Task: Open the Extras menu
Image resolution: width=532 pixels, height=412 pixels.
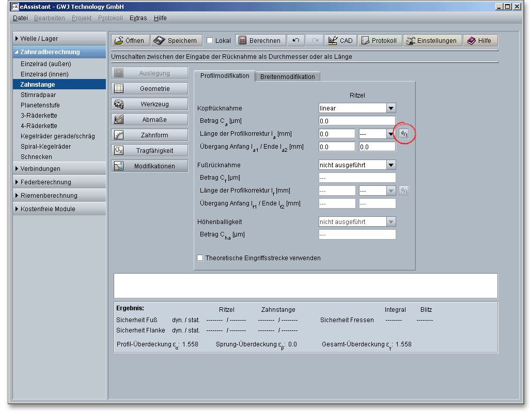Action: [x=138, y=18]
